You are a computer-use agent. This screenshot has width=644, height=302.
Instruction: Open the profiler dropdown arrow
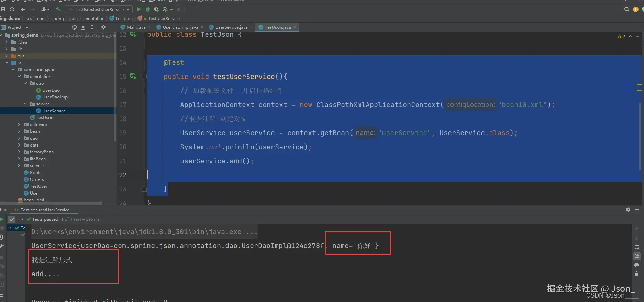pos(171,9)
